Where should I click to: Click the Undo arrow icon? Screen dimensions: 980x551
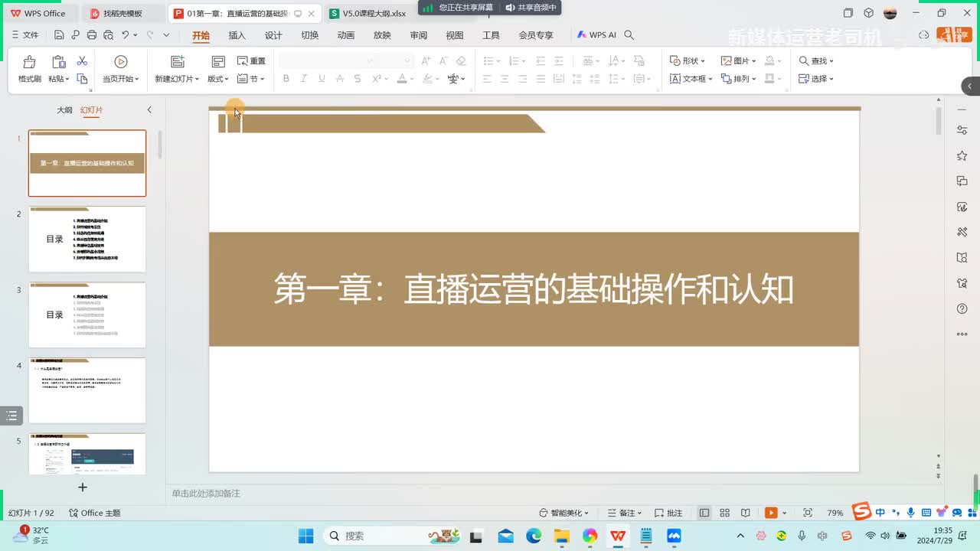(125, 35)
